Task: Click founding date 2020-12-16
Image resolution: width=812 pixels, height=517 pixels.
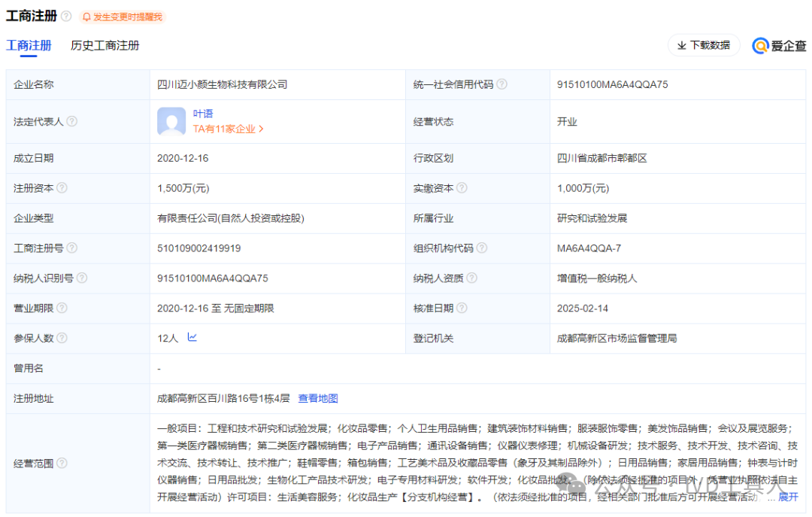Action: coord(183,158)
